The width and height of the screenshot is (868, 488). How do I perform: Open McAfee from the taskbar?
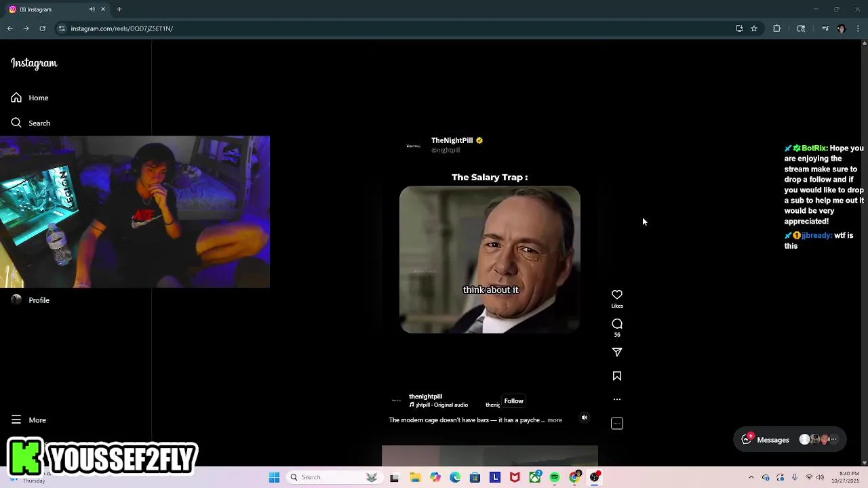pyautogui.click(x=515, y=477)
